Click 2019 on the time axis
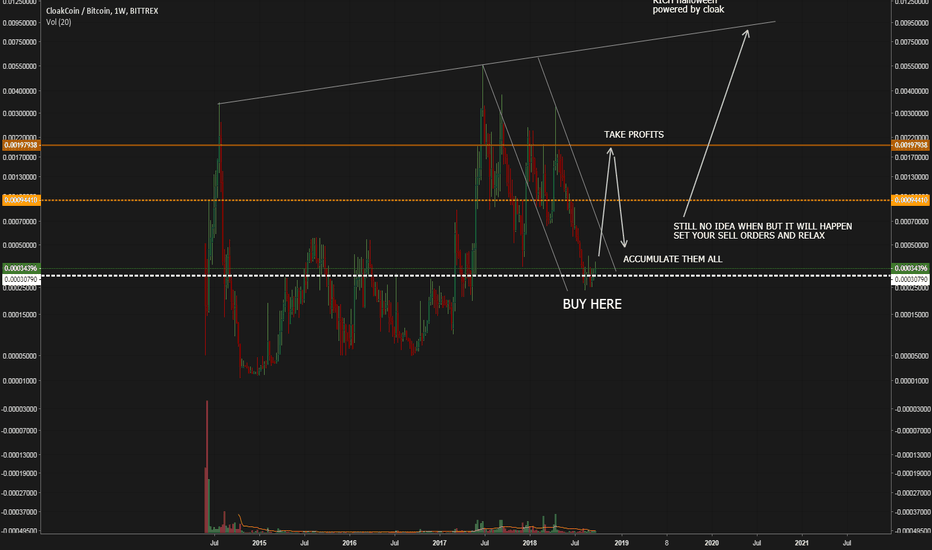Image resolution: width=932 pixels, height=550 pixels. pos(621,543)
